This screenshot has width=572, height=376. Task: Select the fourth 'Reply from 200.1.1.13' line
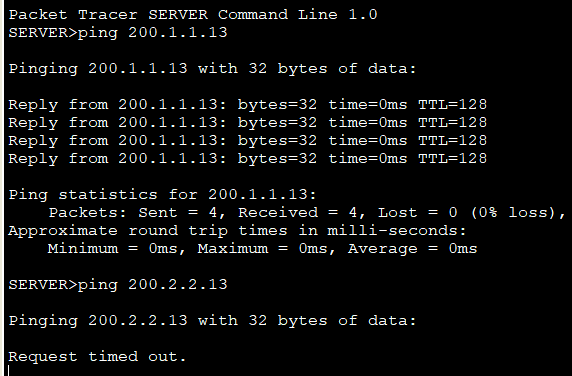248,159
